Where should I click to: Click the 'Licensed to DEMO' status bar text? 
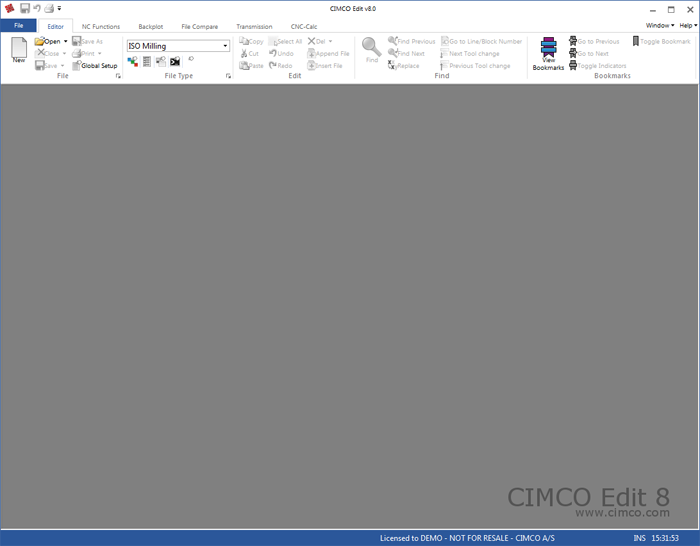coord(467,538)
